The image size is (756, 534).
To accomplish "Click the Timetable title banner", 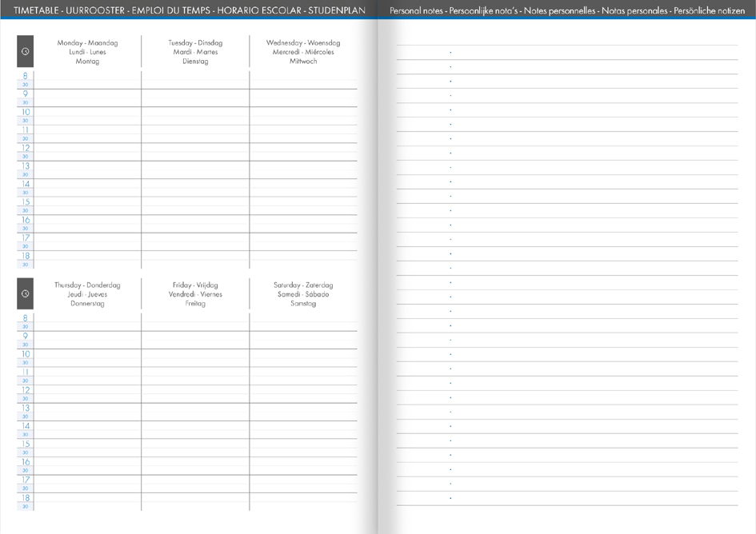I will pyautogui.click(x=189, y=10).
